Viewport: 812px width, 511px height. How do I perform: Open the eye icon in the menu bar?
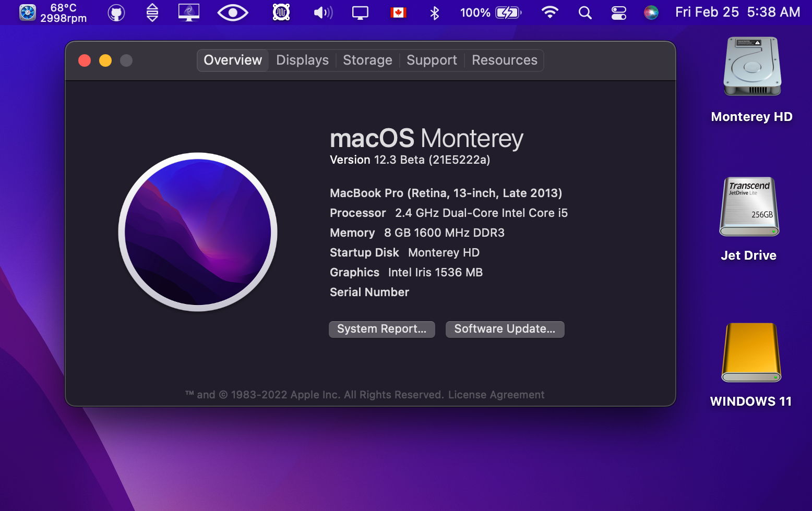click(233, 13)
